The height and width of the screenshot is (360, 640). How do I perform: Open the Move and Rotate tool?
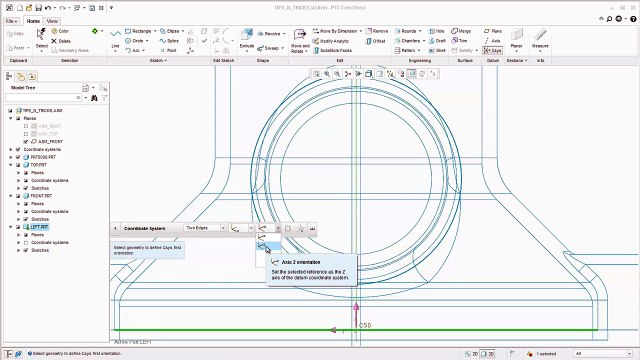(300, 41)
